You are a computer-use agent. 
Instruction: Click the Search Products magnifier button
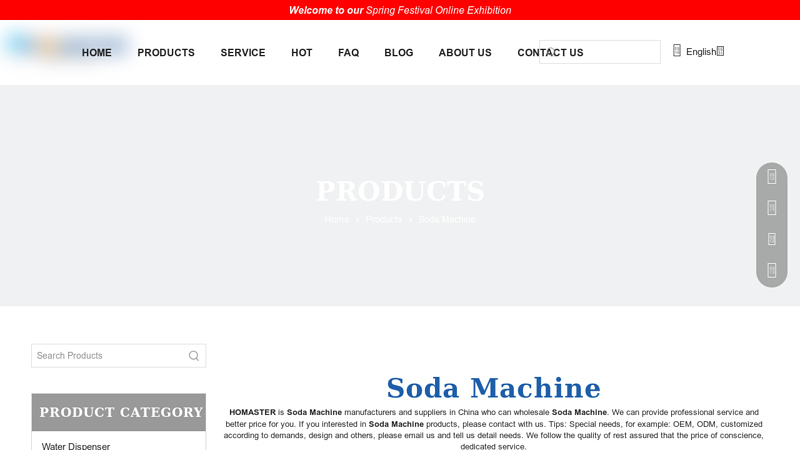194,356
